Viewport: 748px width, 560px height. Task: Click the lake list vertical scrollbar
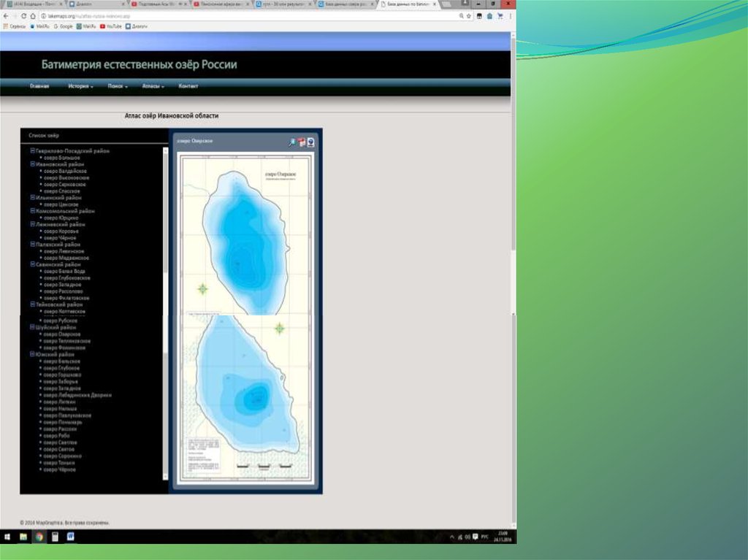pyautogui.click(x=165, y=219)
